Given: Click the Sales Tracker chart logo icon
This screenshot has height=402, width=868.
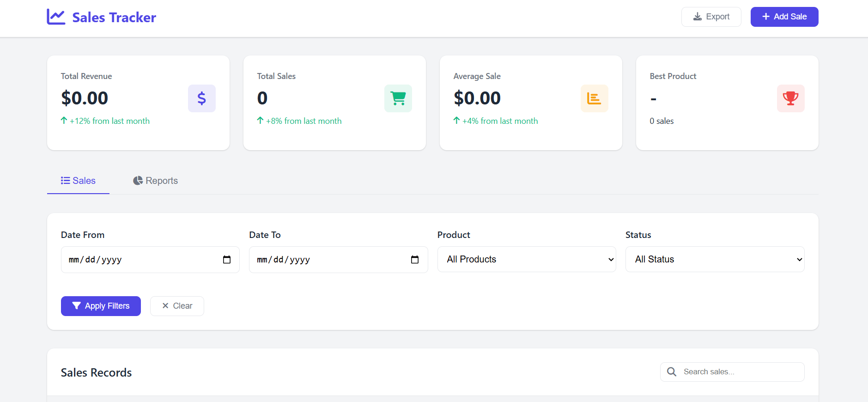Looking at the screenshot, I should [56, 17].
